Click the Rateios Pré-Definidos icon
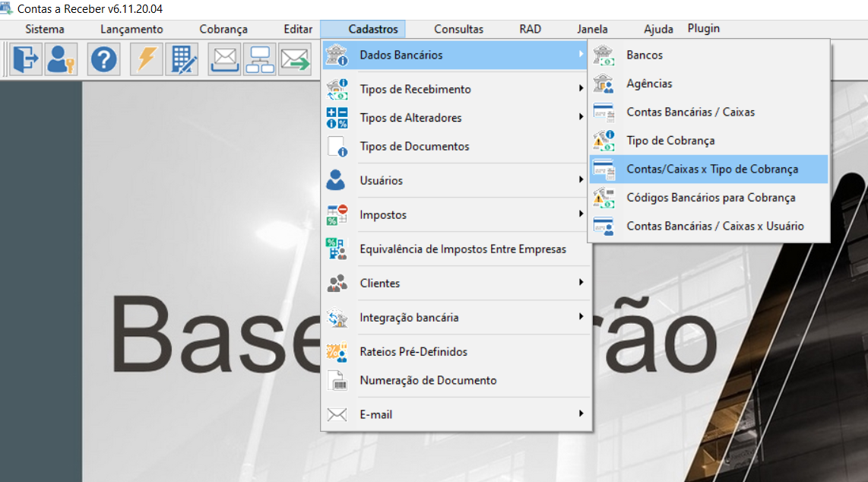868x482 pixels. pyautogui.click(x=337, y=352)
